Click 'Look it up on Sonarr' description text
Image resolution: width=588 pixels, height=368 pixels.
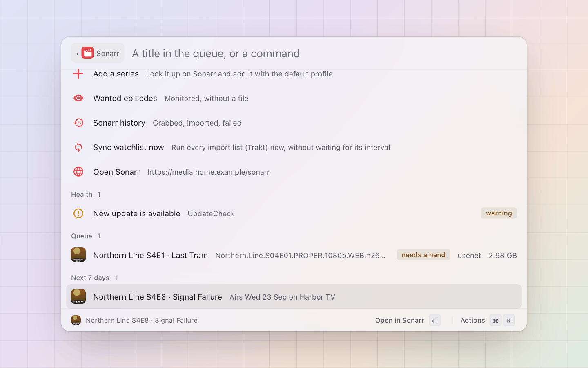[239, 74]
